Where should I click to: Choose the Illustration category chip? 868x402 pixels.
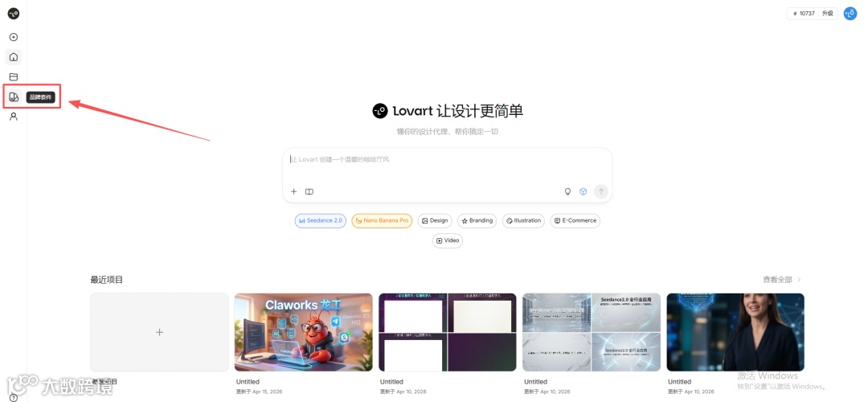click(523, 220)
